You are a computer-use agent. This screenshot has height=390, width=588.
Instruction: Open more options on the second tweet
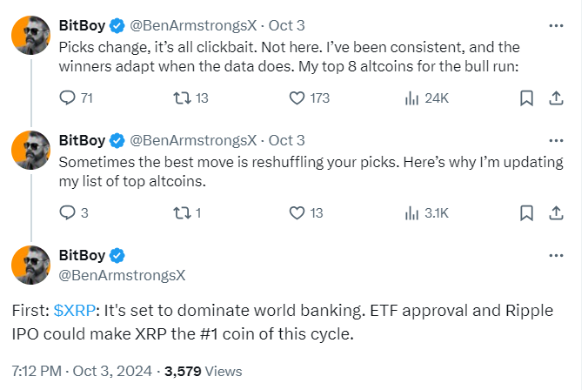click(555, 139)
